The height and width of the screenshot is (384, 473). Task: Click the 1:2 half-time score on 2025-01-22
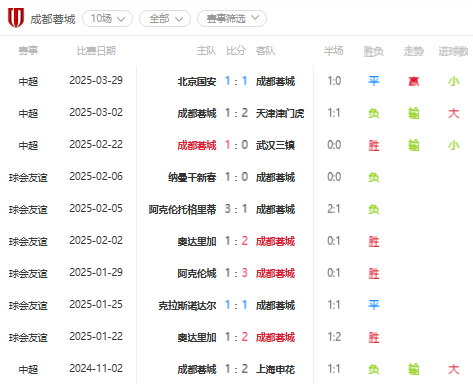[334, 337]
